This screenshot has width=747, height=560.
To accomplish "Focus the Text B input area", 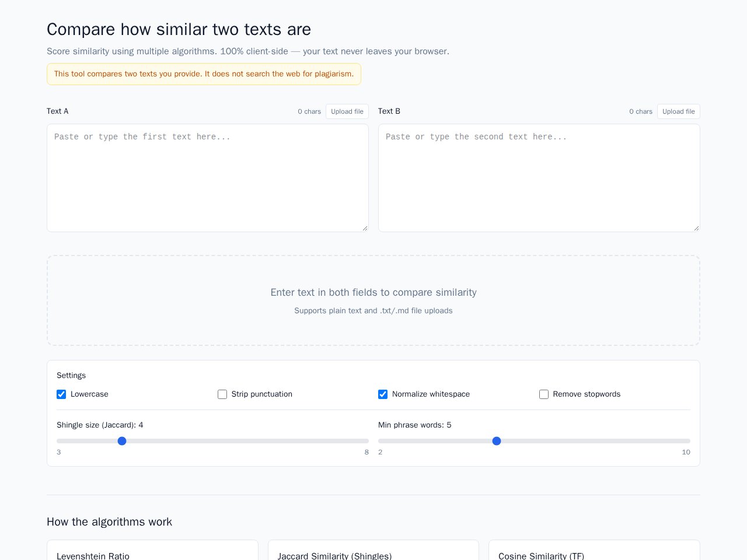I will pyautogui.click(x=539, y=178).
